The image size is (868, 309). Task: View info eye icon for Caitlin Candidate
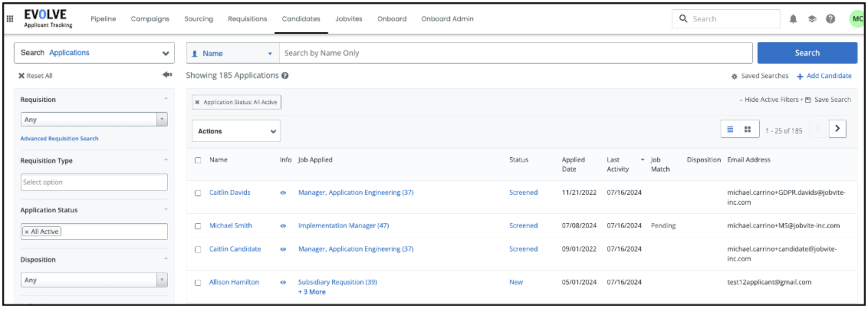283,249
